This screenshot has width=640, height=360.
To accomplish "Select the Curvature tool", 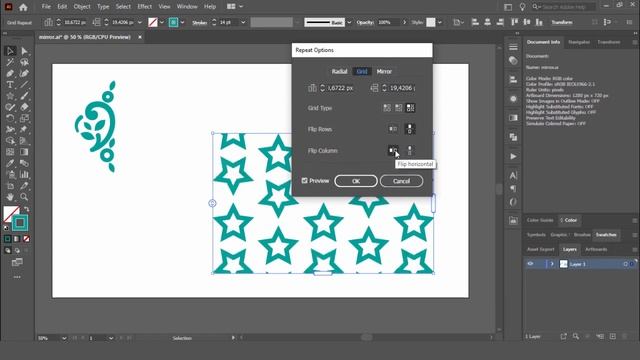I will point(24,73).
